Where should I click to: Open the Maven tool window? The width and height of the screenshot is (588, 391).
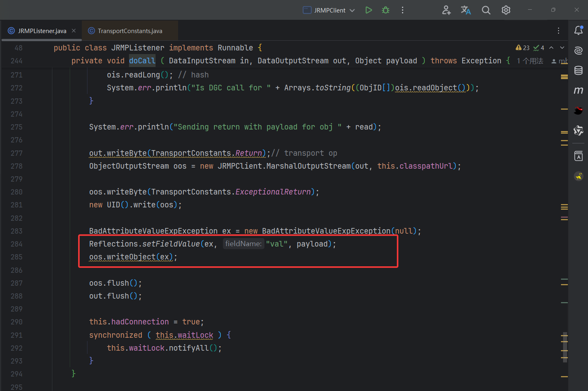[x=578, y=90]
